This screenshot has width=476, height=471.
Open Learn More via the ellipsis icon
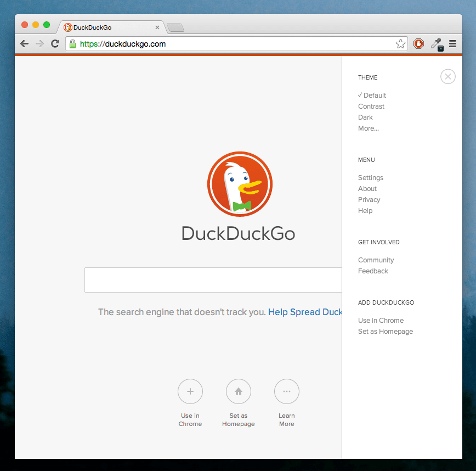(287, 391)
